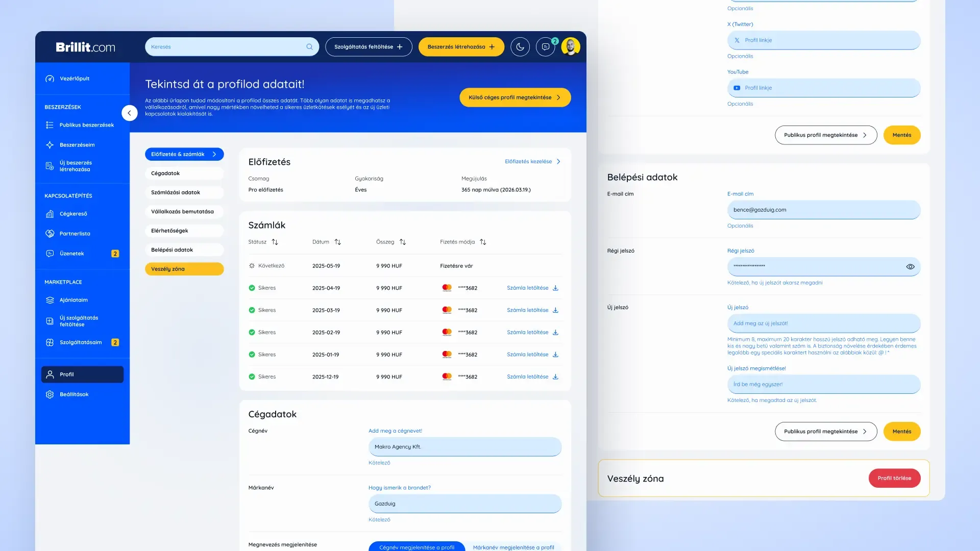Download invoice dated 2025-03-19
Screen dimensions: 980x551
pos(532,310)
